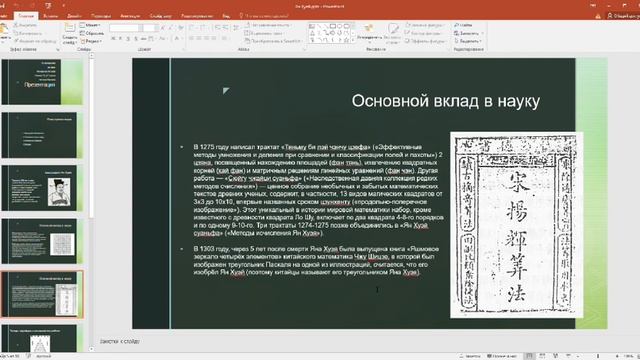Switch to Reading view in status bar
The width and height of the screenshot is (640, 360).
[555, 356]
